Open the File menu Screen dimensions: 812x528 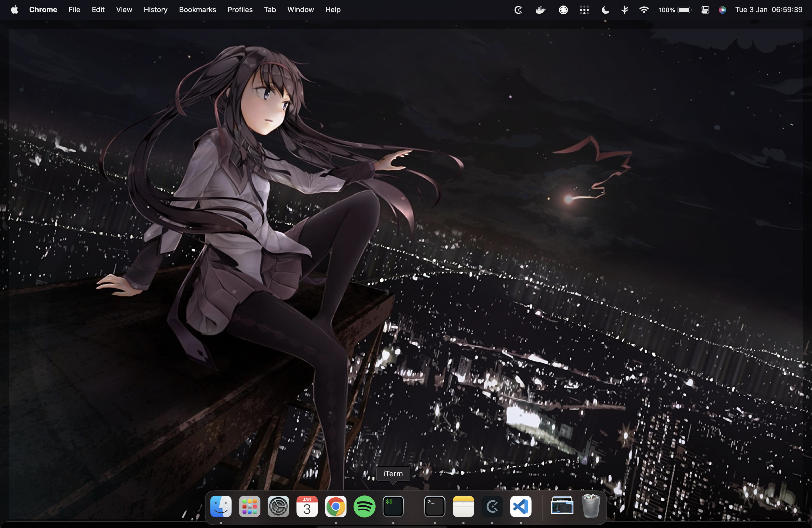click(x=74, y=10)
